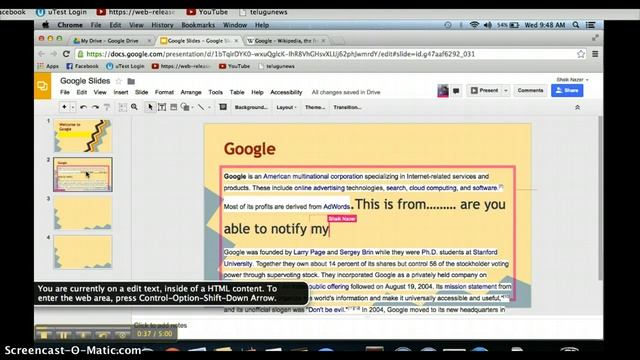Click the collaborator avatar picture
640x360 pixels.
click(x=443, y=91)
